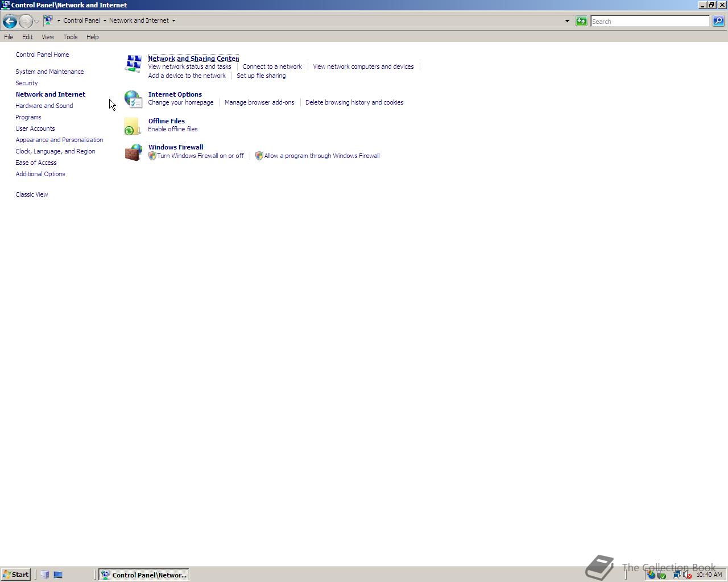Click Turn Windows Firewall on or off
The height and width of the screenshot is (582, 728).
[200, 156]
